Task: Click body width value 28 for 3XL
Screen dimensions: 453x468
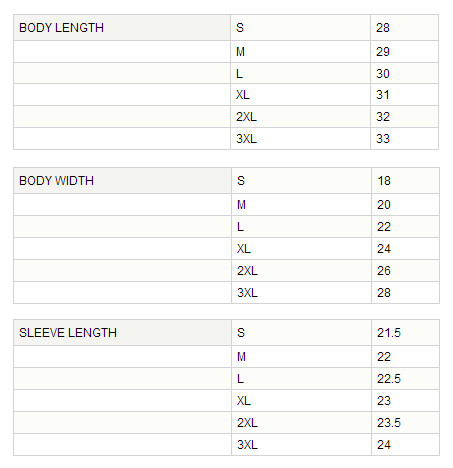Action: pos(405,293)
